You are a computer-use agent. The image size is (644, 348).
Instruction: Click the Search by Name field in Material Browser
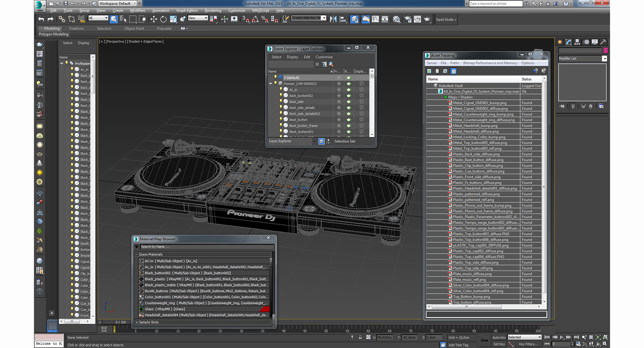pyautogui.click(x=207, y=247)
